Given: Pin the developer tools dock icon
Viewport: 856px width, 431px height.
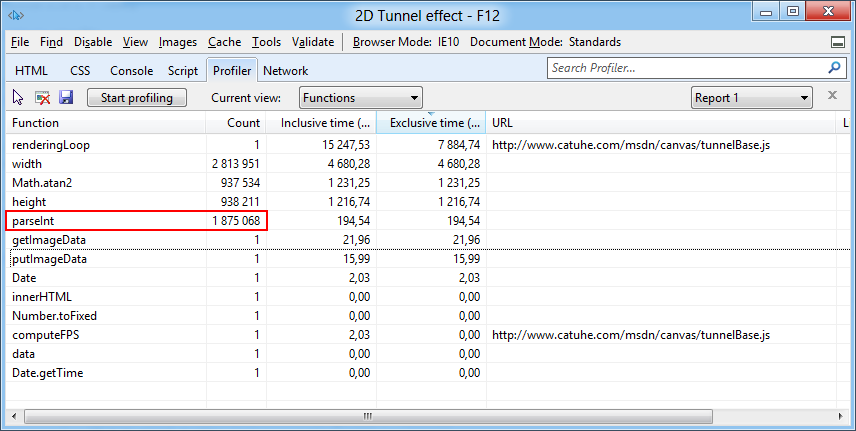Looking at the screenshot, I should [837, 42].
